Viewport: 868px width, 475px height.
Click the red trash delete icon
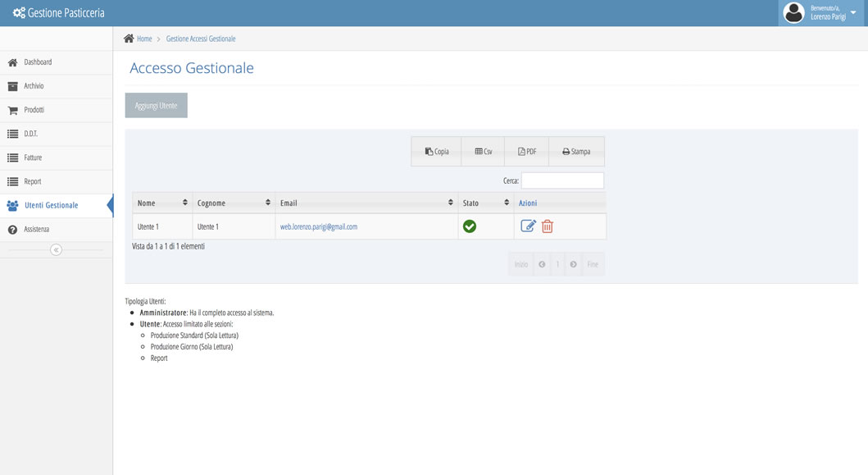click(x=548, y=226)
